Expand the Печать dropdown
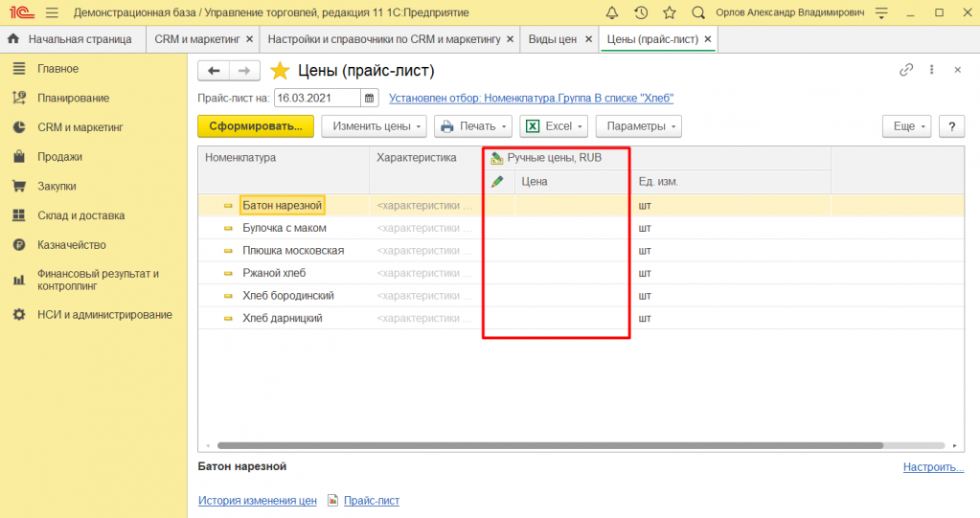Image resolution: width=980 pixels, height=518 pixels. coord(472,126)
